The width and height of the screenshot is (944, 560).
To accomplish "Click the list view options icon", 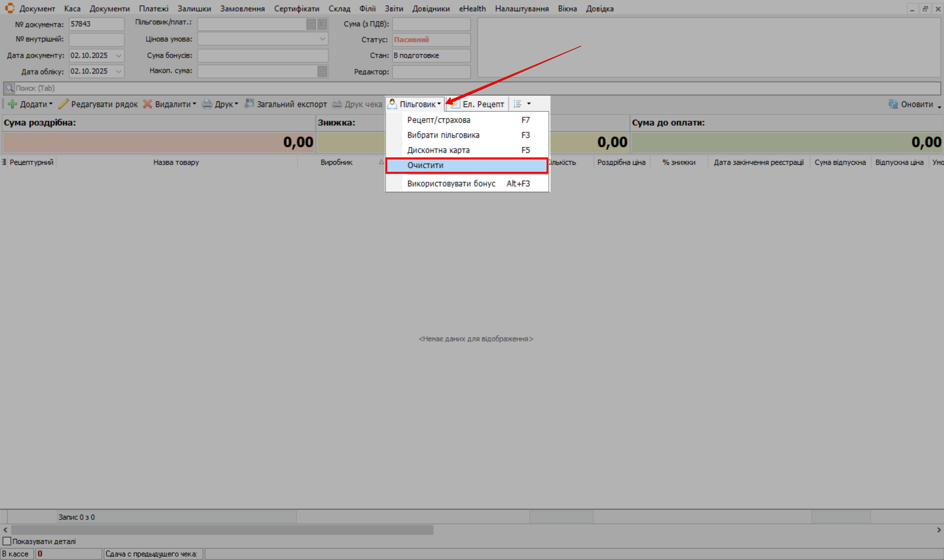I will [x=518, y=104].
